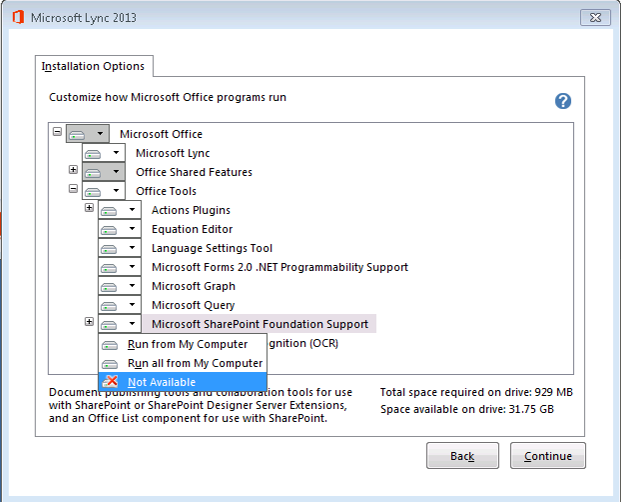Screen dimensions: 621x502
Task: Choose Run all from My Computer
Action: pyautogui.click(x=183, y=363)
